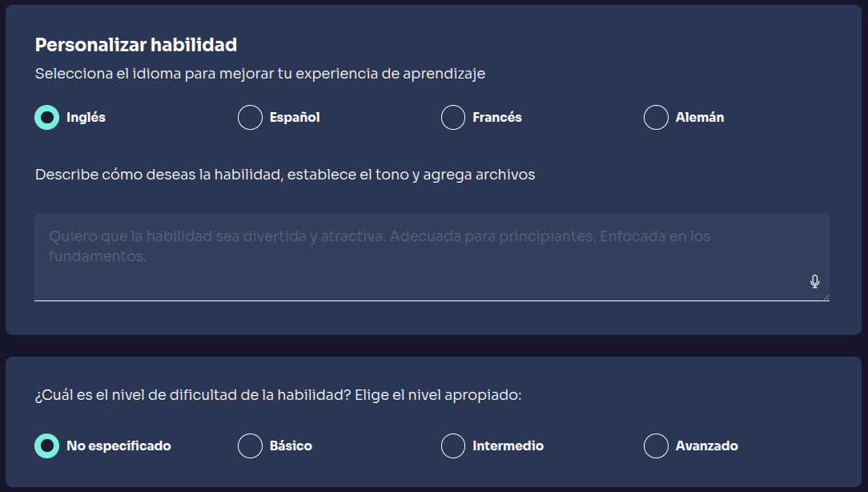Click the 'Básico' label text
Image resolution: width=868 pixels, height=492 pixels.
pyautogui.click(x=291, y=446)
